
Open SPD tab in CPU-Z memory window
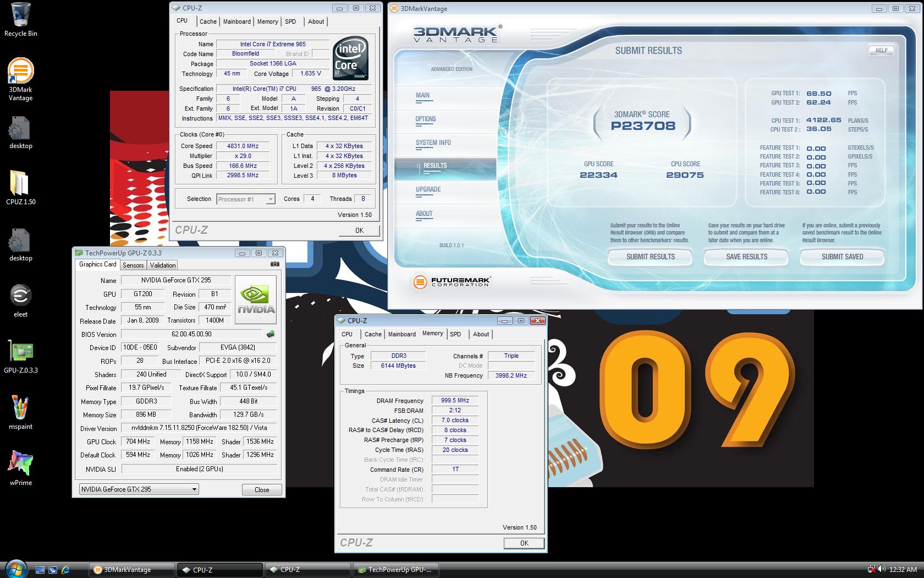(x=455, y=334)
